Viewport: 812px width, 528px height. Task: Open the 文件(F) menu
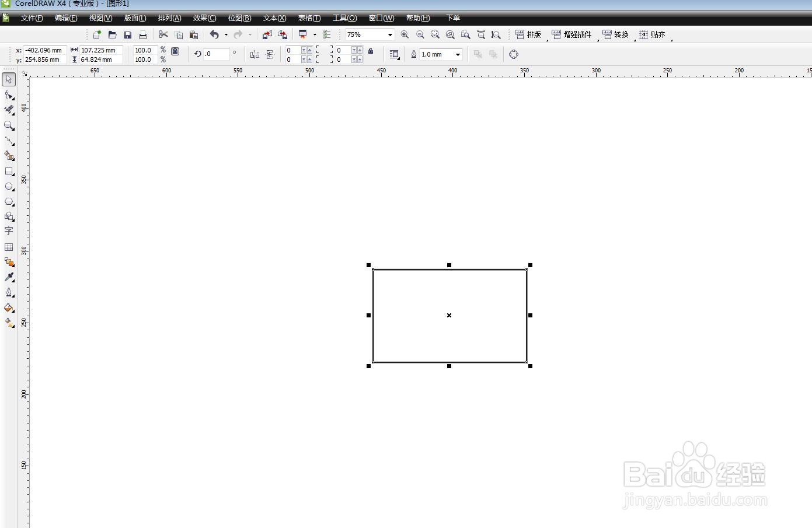(x=32, y=18)
